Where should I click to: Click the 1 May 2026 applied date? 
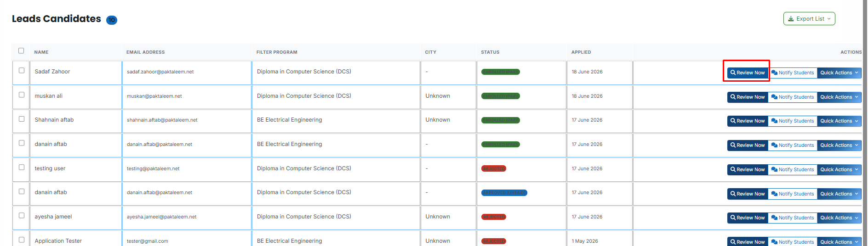(585, 241)
